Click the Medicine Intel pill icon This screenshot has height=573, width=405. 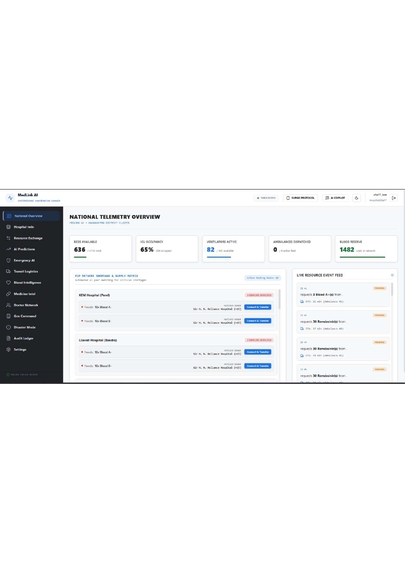point(8,294)
